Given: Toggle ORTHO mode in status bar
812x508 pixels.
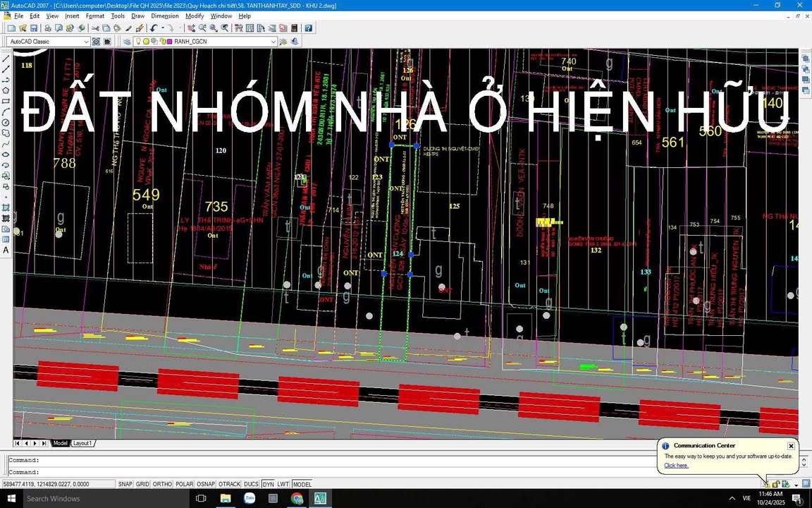Looking at the screenshot, I should pos(162,483).
